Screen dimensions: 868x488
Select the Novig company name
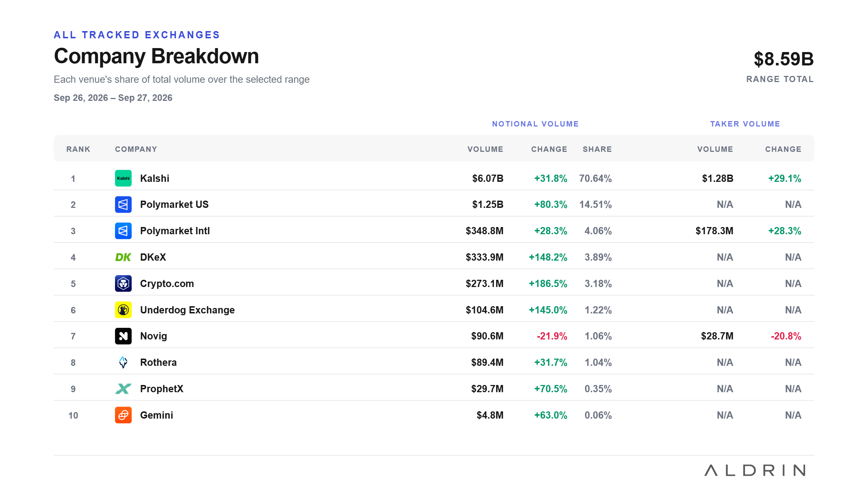tap(154, 336)
